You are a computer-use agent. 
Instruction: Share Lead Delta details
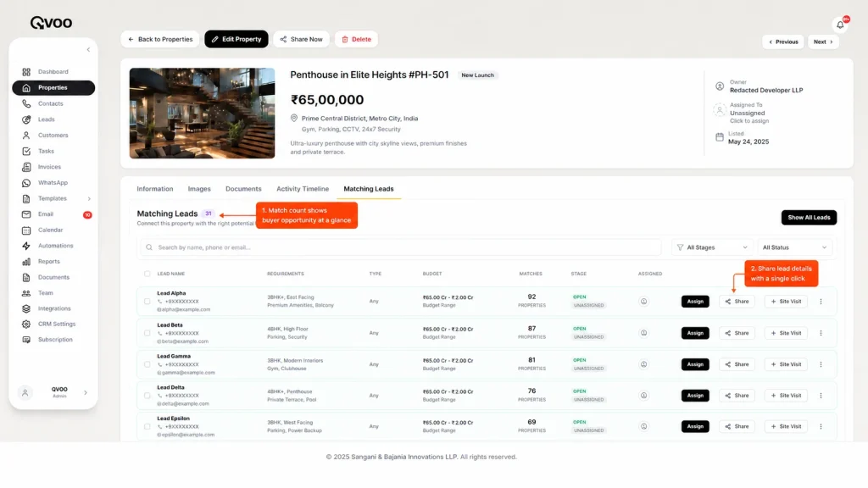[737, 396]
